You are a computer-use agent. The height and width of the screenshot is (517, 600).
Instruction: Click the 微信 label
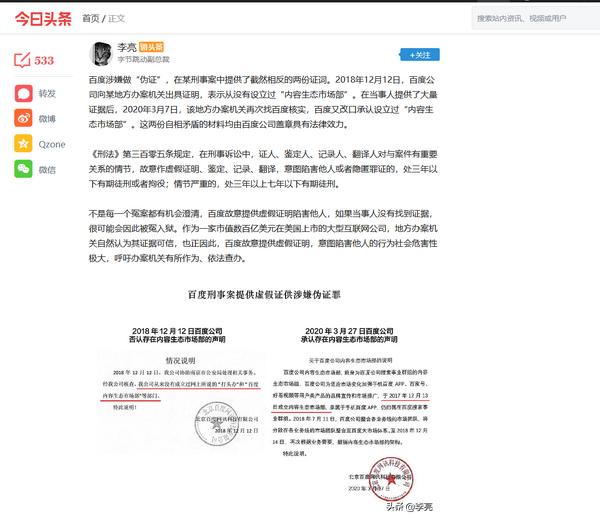tap(47, 170)
